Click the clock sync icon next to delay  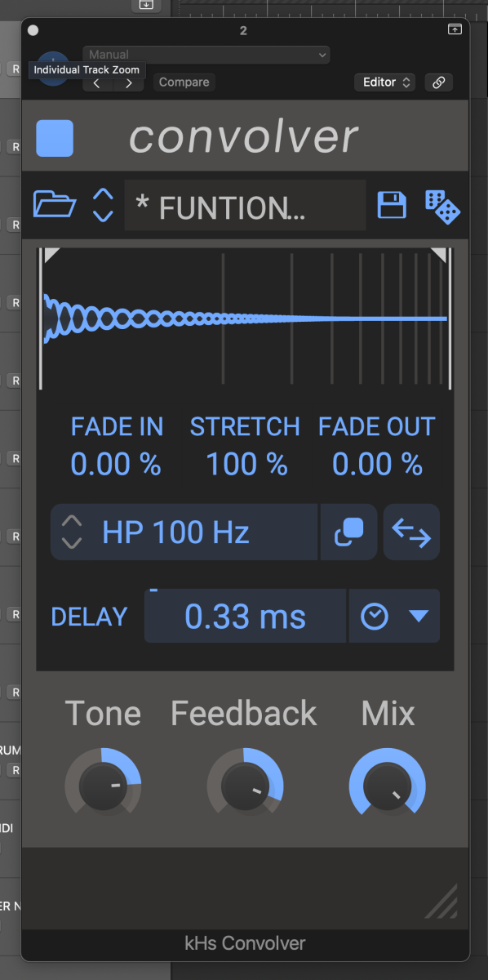pyautogui.click(x=375, y=617)
